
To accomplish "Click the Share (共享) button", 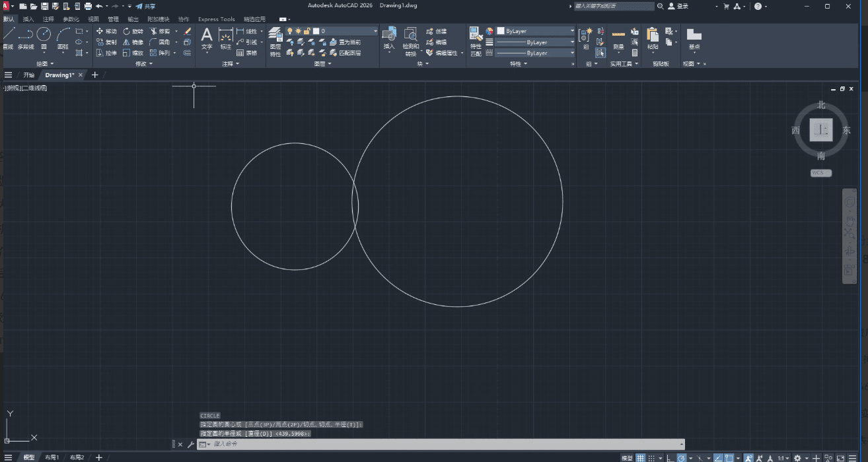I will 145,6.
